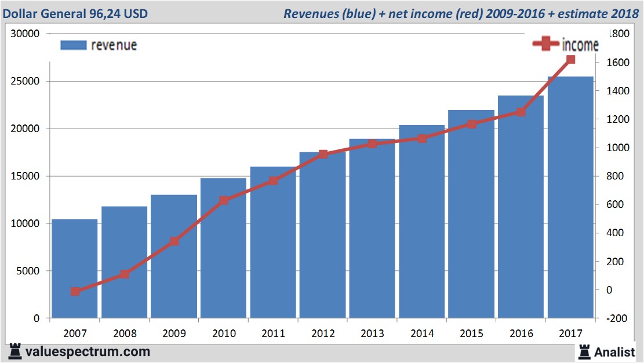
Task: Select the 2010 blue revenue bar
Action: [223, 248]
